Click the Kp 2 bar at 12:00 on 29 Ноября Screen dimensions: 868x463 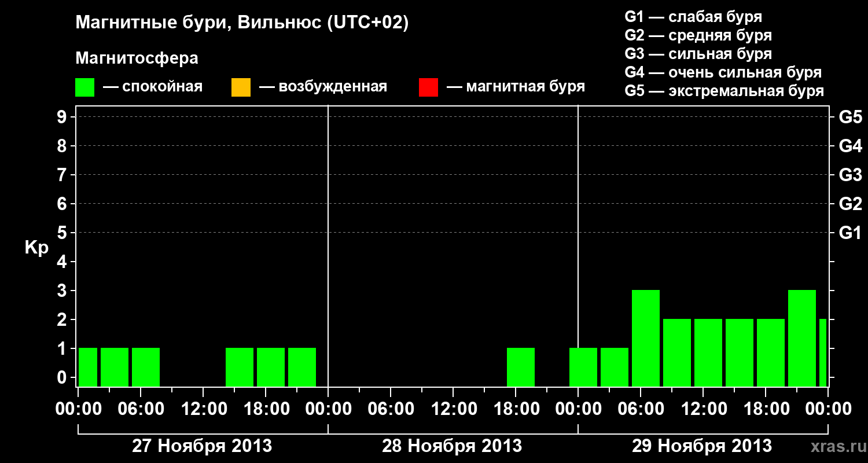point(708,352)
